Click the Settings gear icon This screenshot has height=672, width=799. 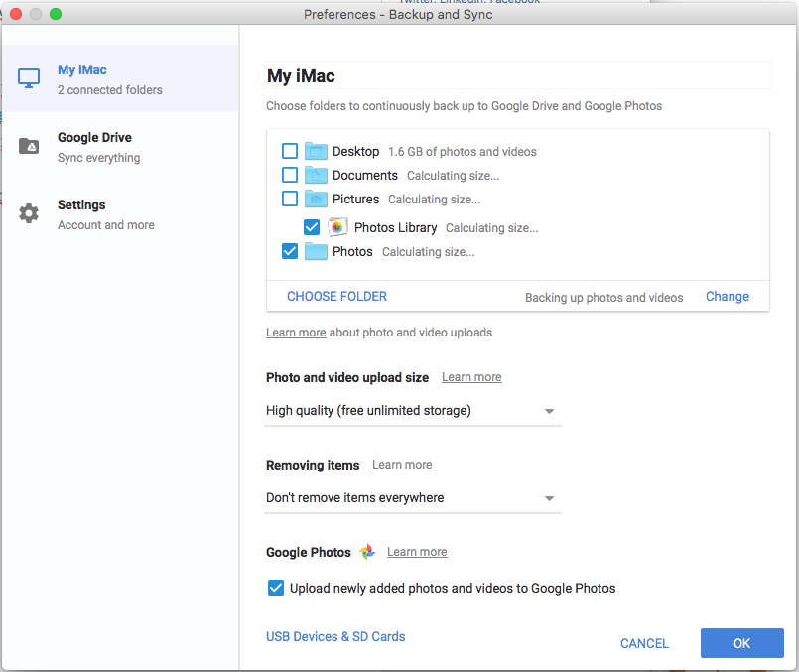pos(29,214)
